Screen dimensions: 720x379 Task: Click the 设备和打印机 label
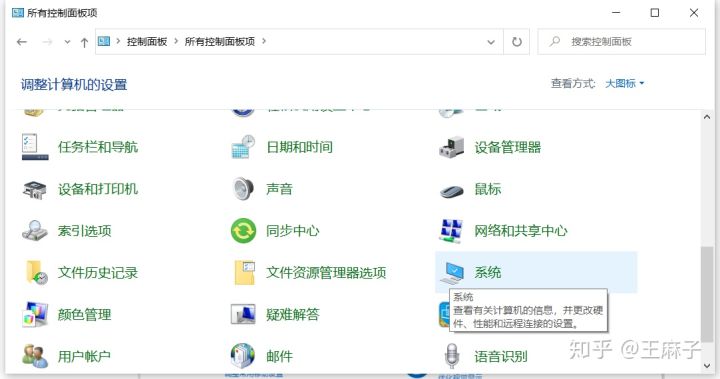[x=98, y=189]
